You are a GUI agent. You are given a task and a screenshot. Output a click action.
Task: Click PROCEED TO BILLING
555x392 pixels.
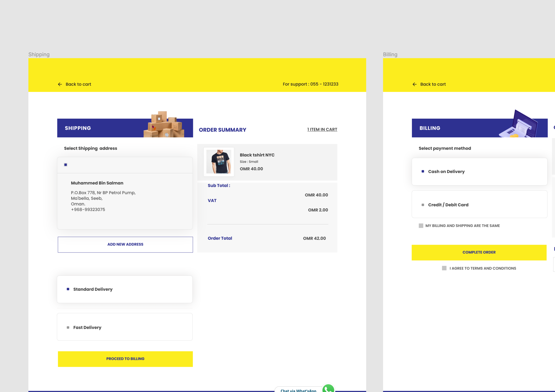click(125, 359)
